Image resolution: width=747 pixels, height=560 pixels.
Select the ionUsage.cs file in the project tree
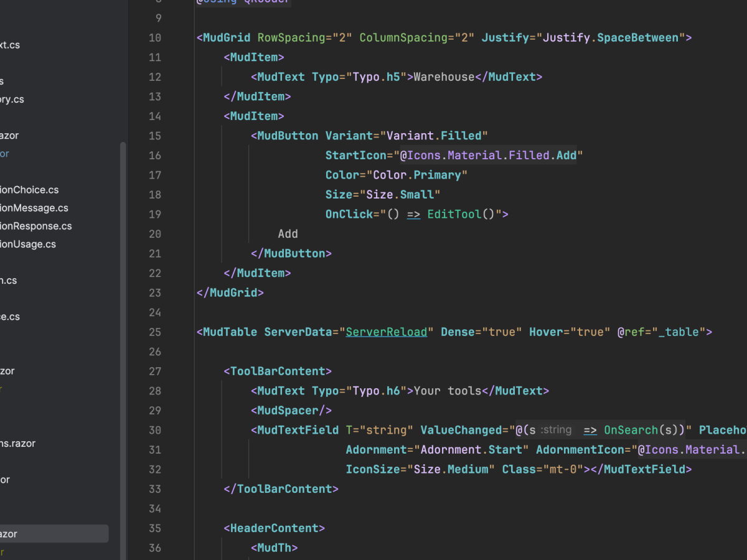[x=28, y=244]
